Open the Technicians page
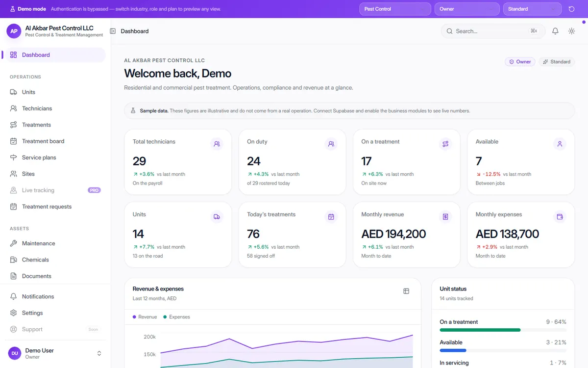Viewport: 588px width, 368px height. [x=55, y=108]
